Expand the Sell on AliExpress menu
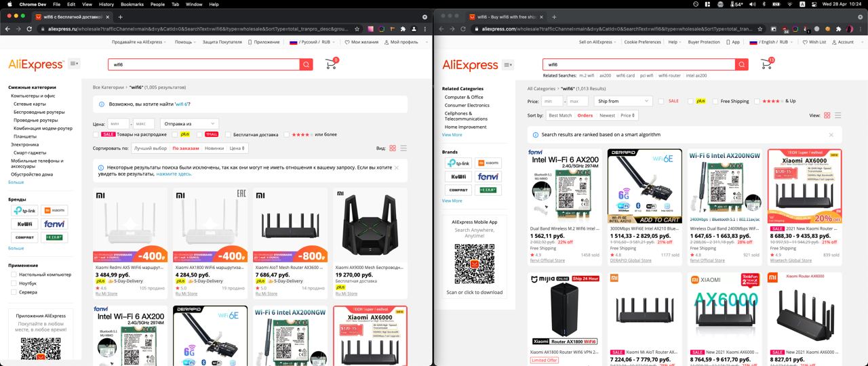This screenshot has height=366, width=868. pos(597,42)
